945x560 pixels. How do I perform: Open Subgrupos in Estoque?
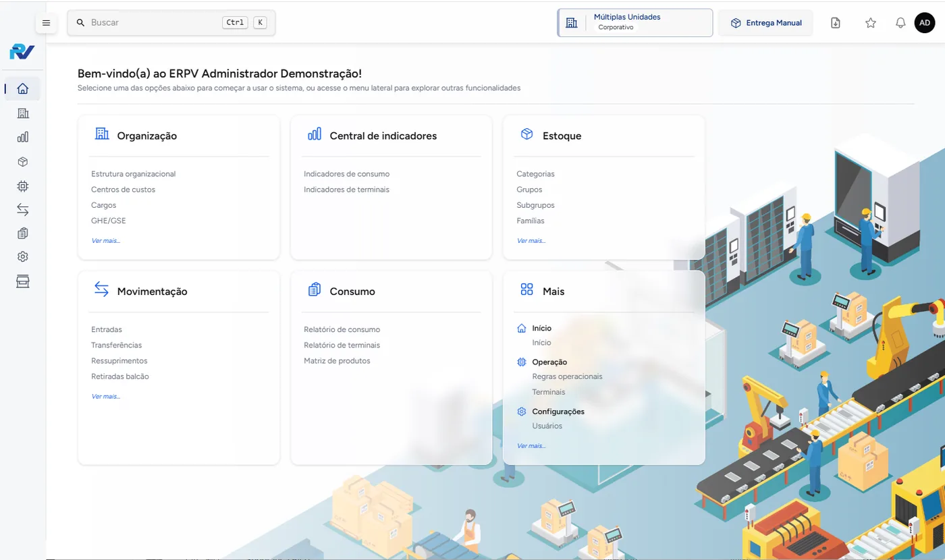[535, 205]
